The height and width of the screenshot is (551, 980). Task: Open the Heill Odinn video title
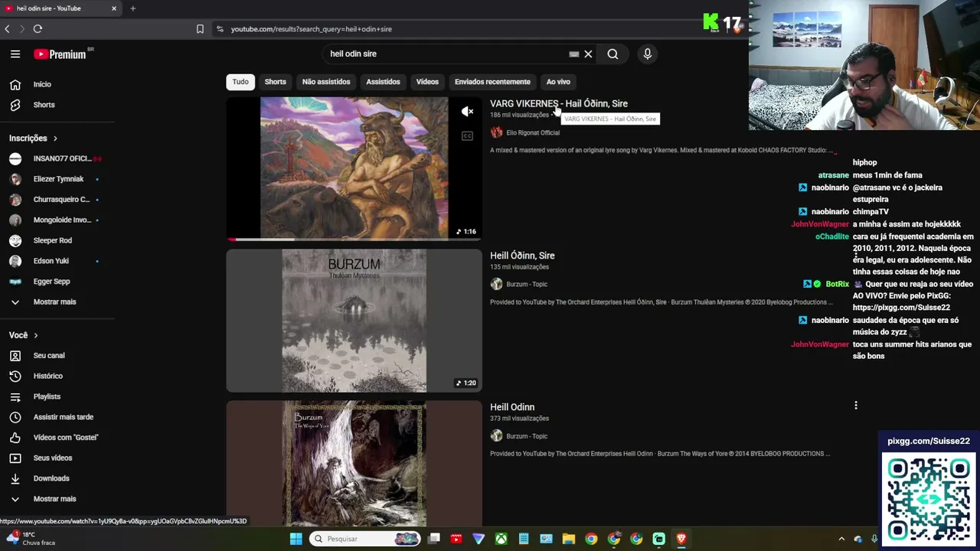click(512, 407)
